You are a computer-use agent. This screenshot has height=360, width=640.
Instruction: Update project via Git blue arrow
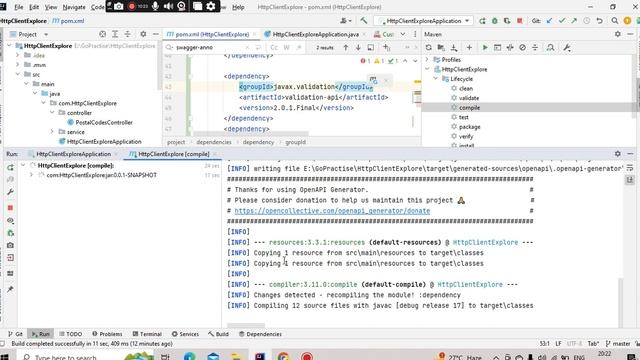549,21
